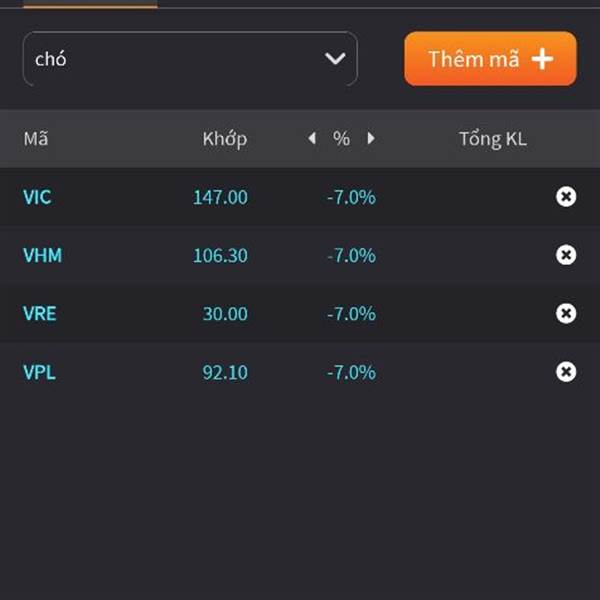Viewport: 600px width, 600px height.
Task: Click the % column header
Action: click(342, 139)
